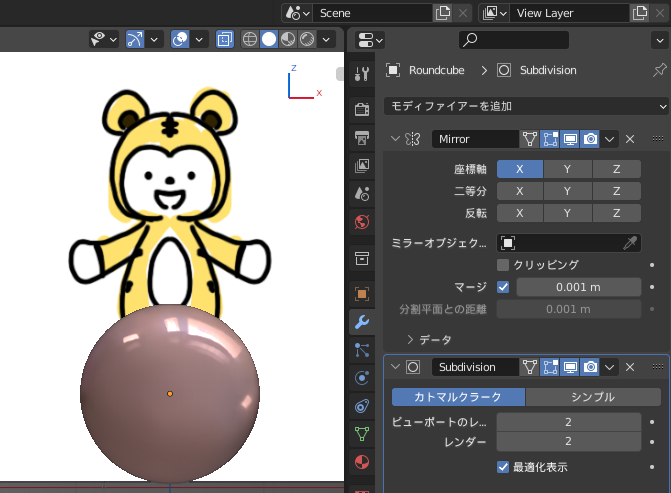This screenshot has height=493, width=671.
Task: Uncheck the マージ checkbox
Action: tap(503, 287)
